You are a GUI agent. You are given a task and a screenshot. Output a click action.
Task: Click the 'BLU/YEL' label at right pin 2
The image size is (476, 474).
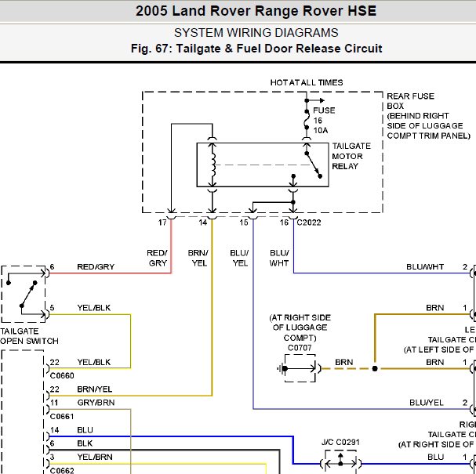coord(427,403)
